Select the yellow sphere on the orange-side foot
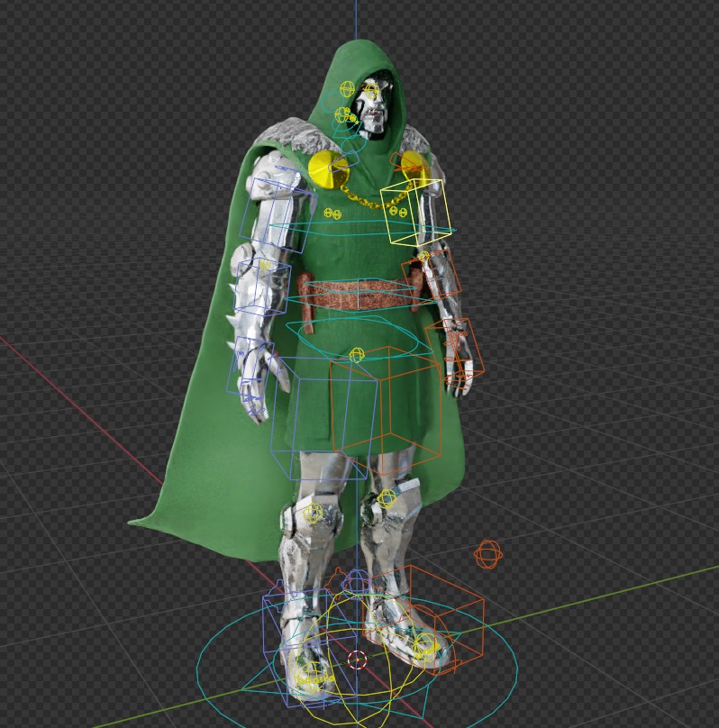The image size is (719, 728). coord(424,646)
